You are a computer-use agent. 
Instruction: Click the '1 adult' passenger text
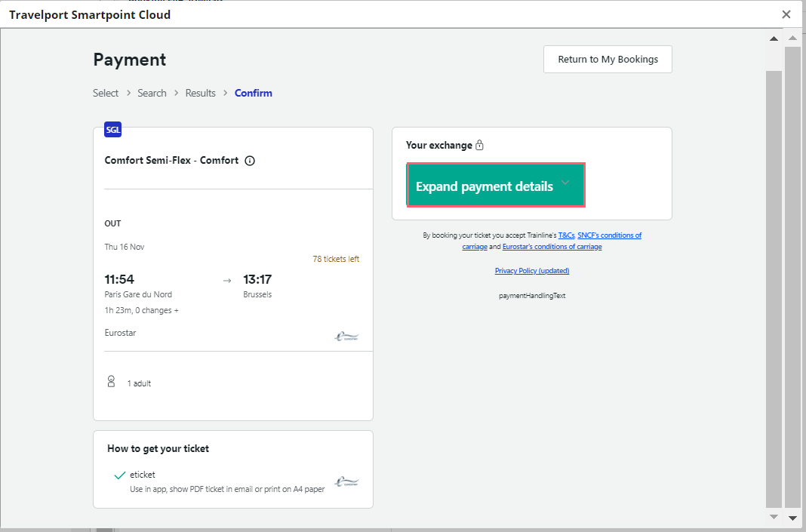pos(140,383)
